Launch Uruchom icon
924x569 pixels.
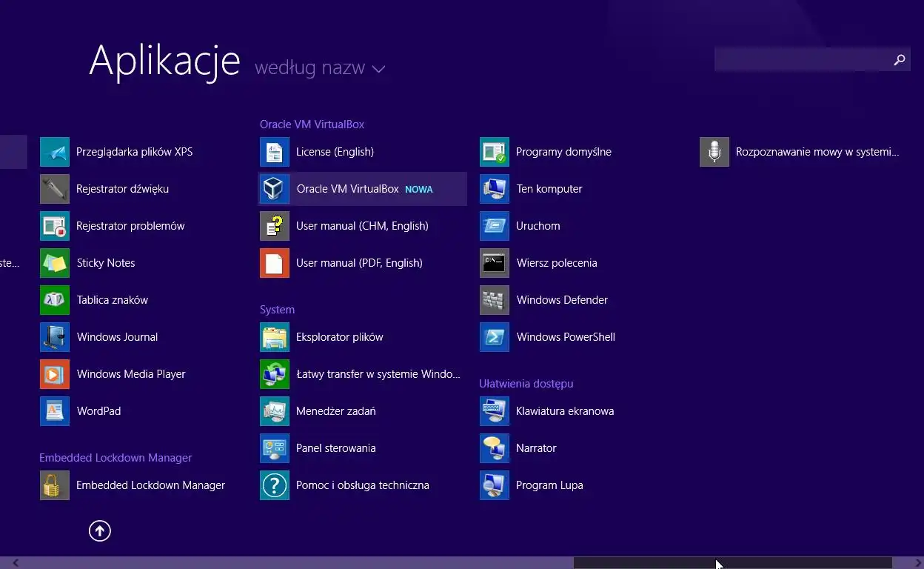tap(495, 226)
